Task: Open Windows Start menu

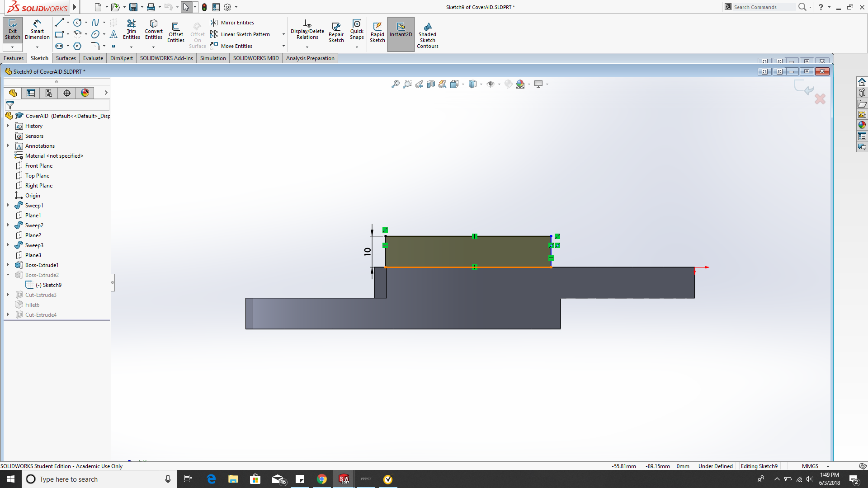Action: [11, 479]
